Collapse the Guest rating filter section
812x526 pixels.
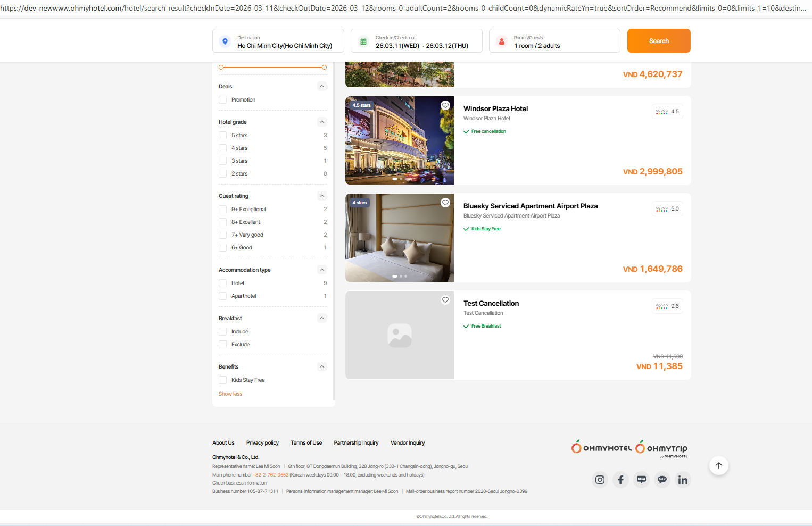click(x=322, y=196)
